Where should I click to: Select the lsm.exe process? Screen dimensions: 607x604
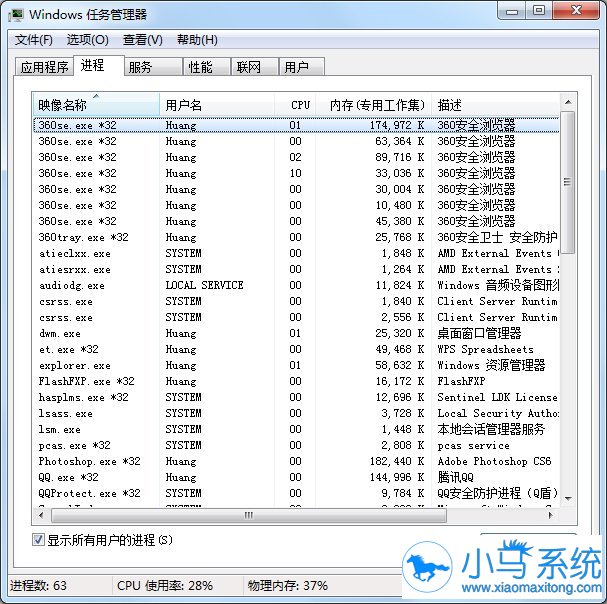[296, 429]
